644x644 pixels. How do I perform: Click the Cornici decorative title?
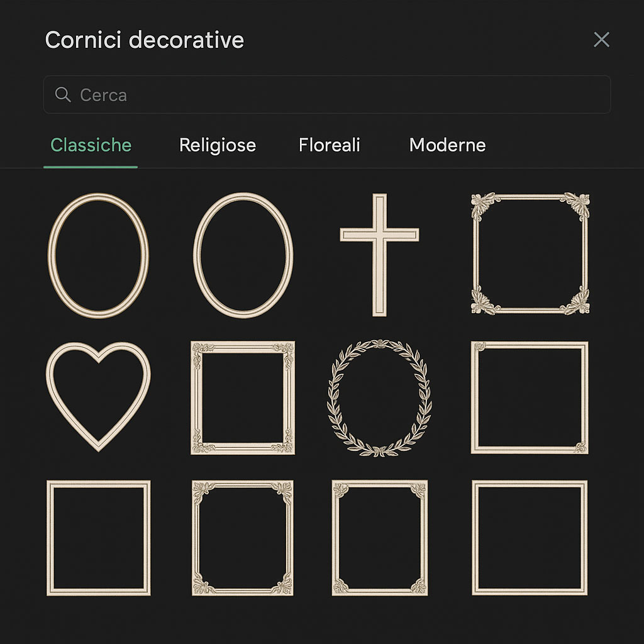tap(145, 40)
